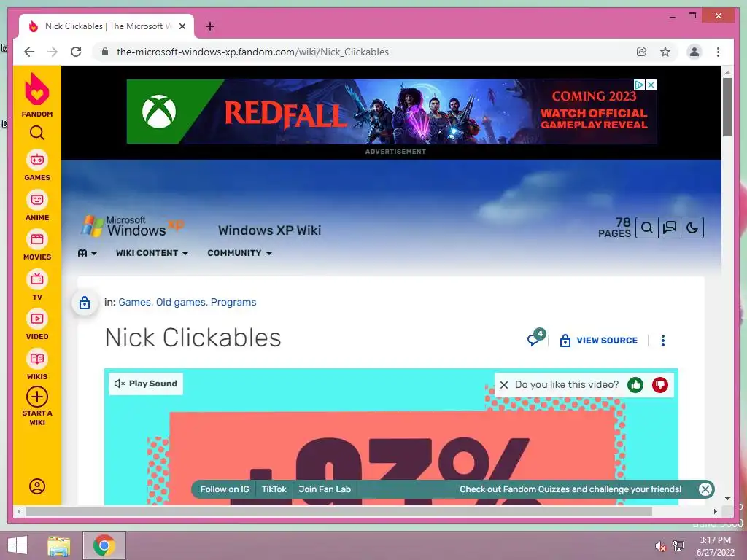Click the scroll right arrow
This screenshot has width=747, height=560.
[x=715, y=511]
